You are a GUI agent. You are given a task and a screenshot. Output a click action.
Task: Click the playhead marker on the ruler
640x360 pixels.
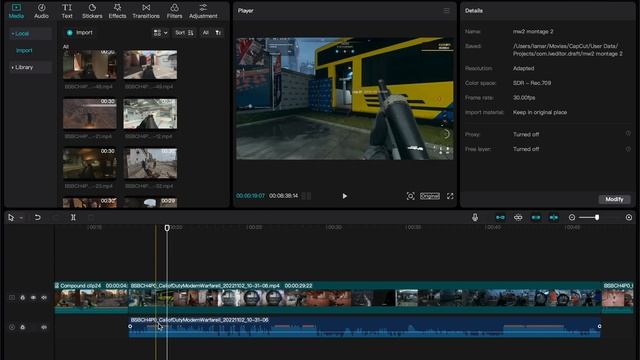pyautogui.click(x=167, y=228)
